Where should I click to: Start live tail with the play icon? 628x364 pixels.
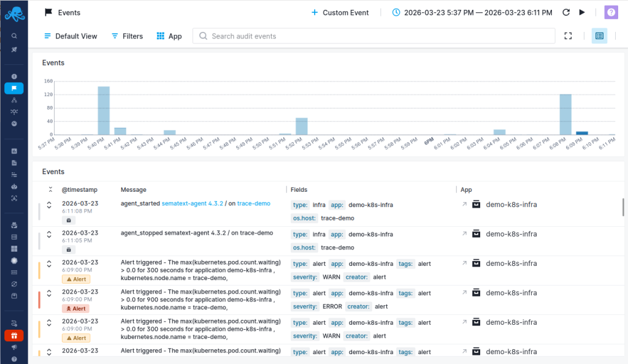tap(582, 12)
